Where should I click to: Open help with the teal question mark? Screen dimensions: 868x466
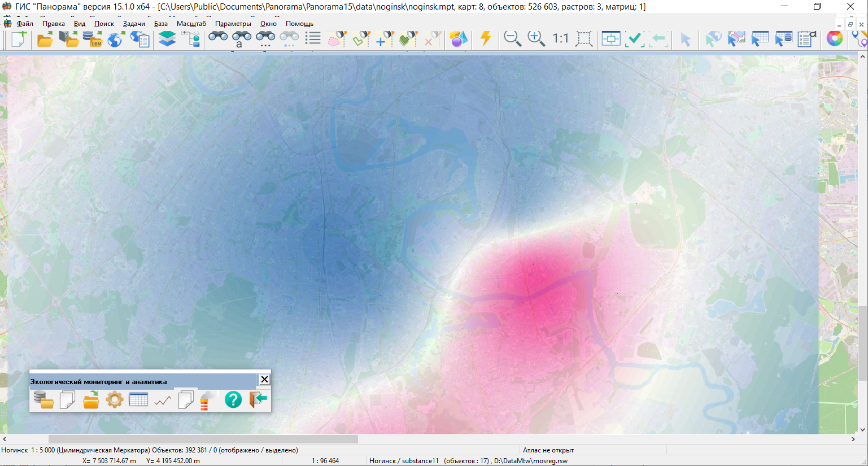click(233, 399)
